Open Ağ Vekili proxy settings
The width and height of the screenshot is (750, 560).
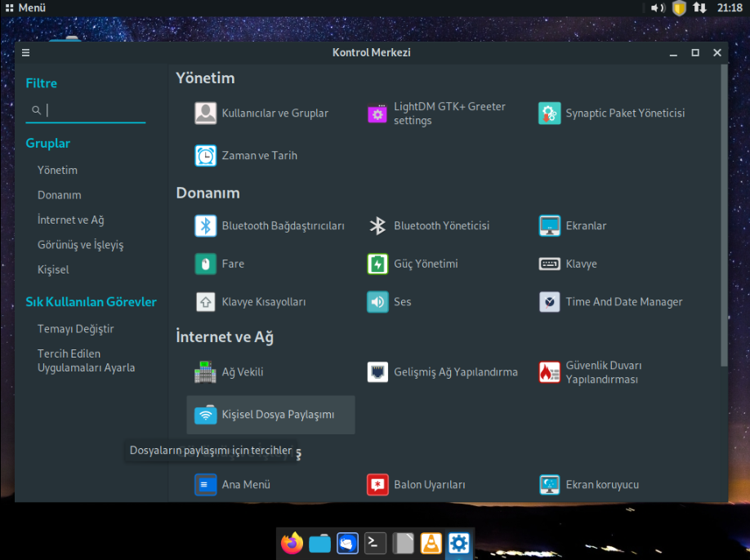(x=229, y=372)
